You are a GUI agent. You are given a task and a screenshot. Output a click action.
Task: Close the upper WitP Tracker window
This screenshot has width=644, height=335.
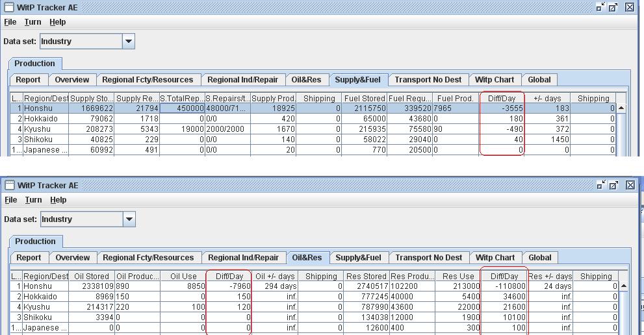pyautogui.click(x=630, y=7)
